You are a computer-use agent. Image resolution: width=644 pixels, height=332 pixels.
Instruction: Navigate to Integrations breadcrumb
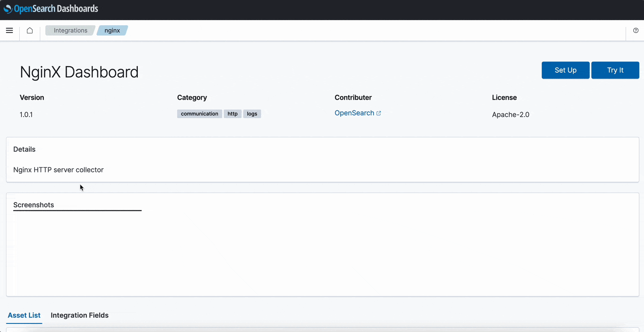(70, 30)
